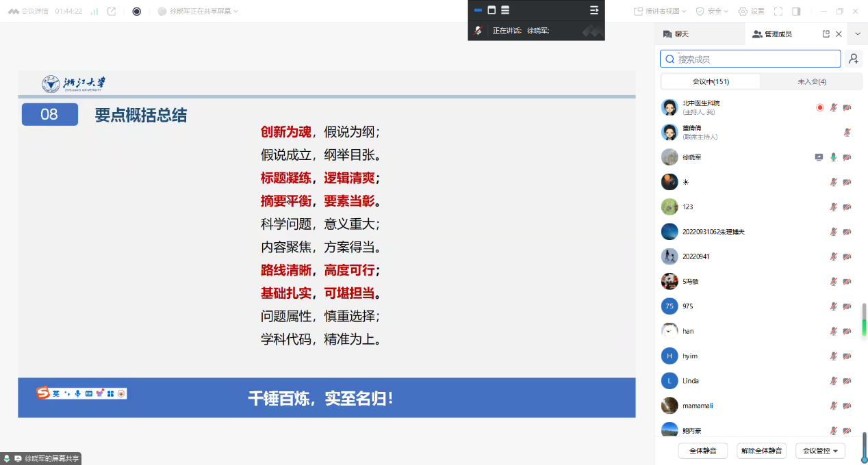The height and width of the screenshot is (465, 868).
Task: Click the 搜索成员 search members field
Action: pos(756,59)
